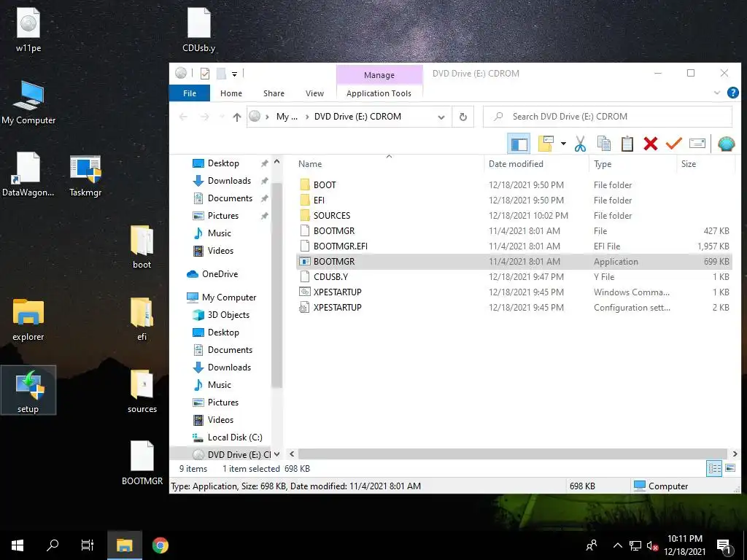Click the red X Delete icon
The width and height of the screenshot is (747, 560).
[x=650, y=144]
